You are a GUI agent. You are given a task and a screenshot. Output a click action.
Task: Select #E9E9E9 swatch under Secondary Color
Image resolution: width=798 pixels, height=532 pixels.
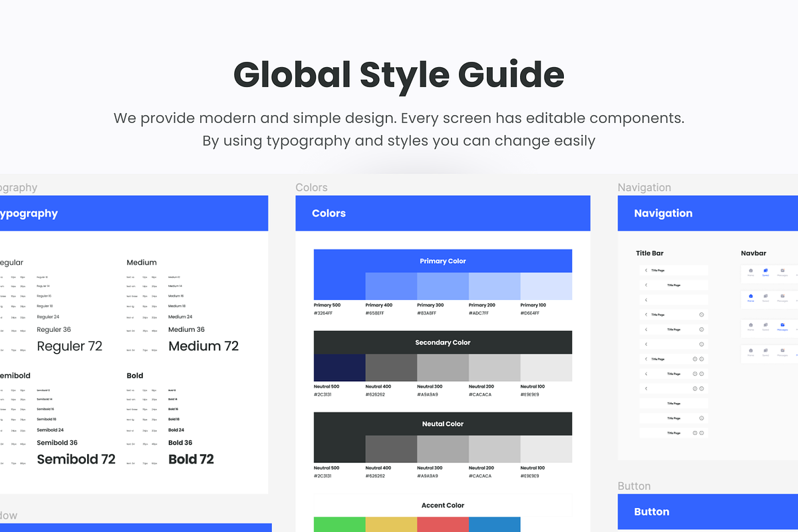pyautogui.click(x=546, y=368)
